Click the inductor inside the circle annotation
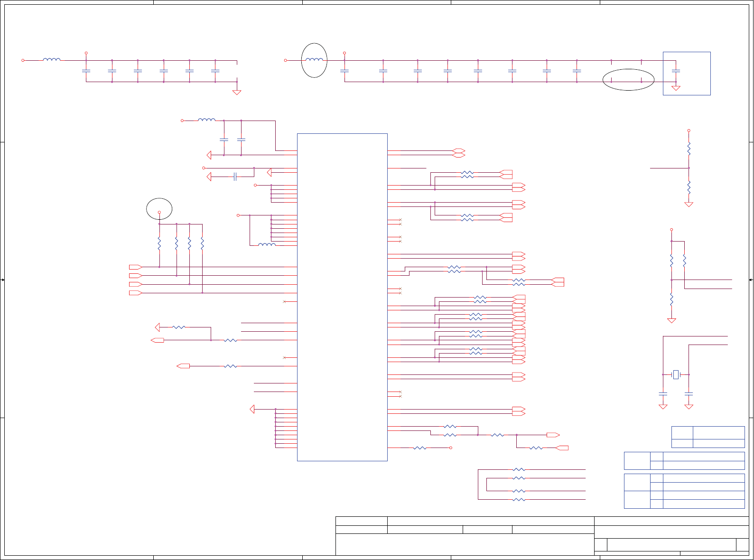The image size is (754, 560). [x=314, y=60]
